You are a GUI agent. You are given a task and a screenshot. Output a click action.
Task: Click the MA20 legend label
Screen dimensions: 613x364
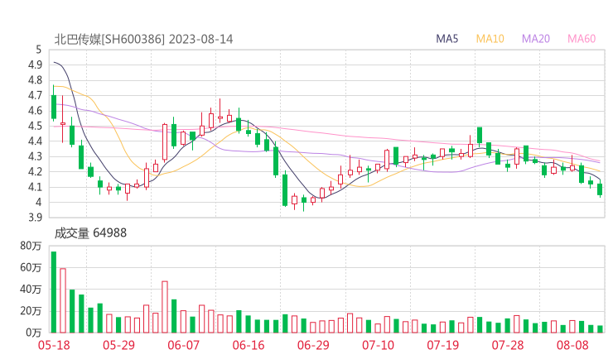tap(536, 39)
